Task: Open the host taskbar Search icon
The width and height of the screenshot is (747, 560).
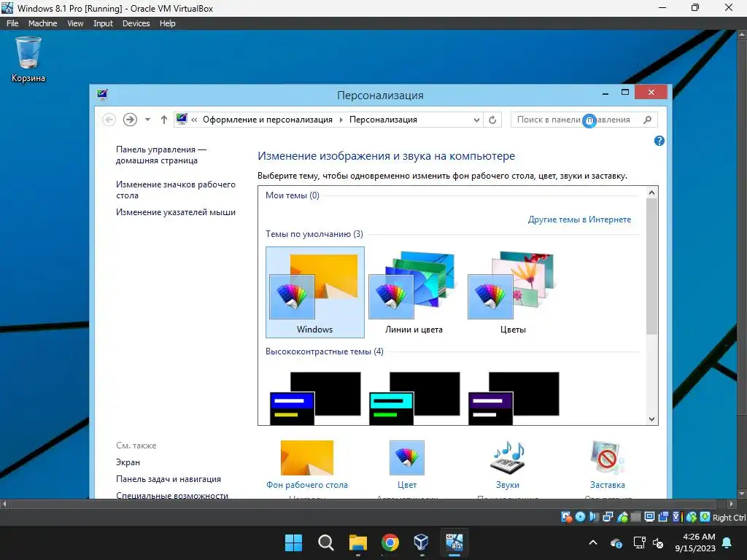Action: coord(326,542)
